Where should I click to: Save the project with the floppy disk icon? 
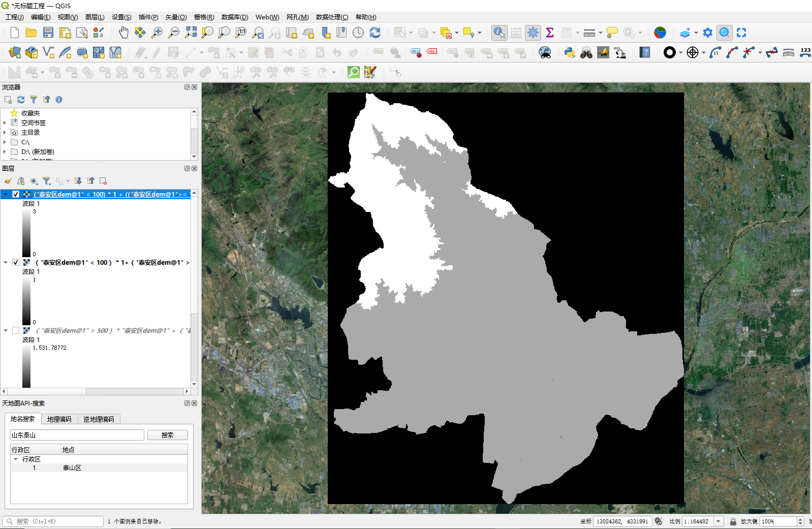pyautogui.click(x=48, y=33)
